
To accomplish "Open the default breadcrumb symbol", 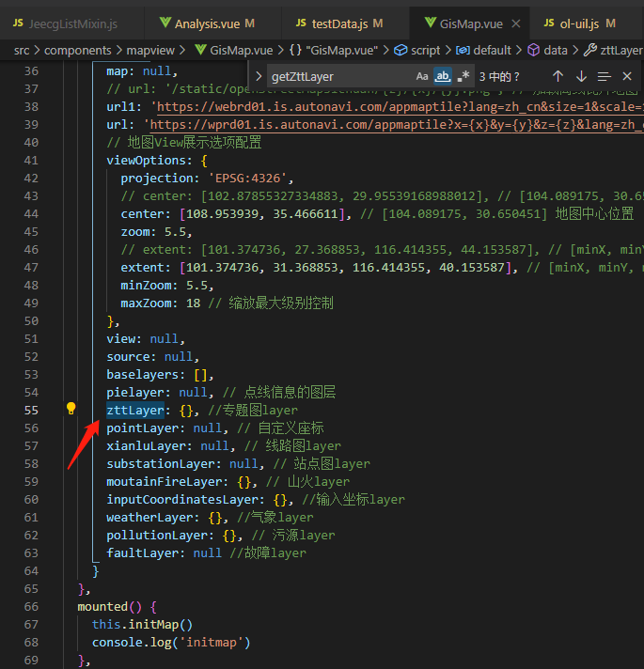I will point(492,51).
